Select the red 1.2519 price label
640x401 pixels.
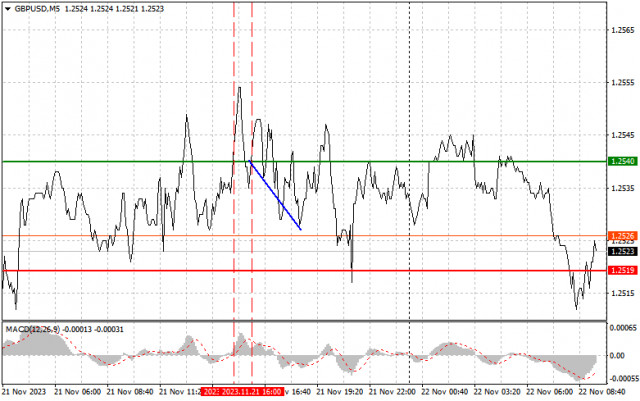[622, 270]
